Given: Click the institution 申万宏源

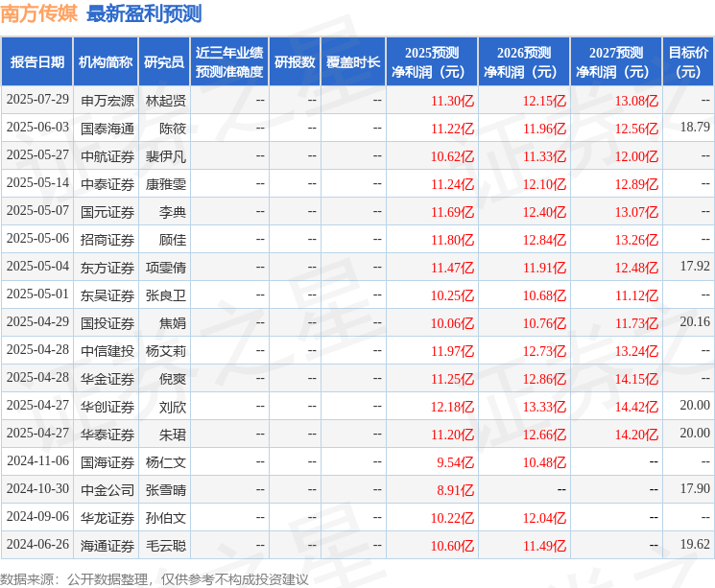Looking at the screenshot, I should tap(107, 101).
